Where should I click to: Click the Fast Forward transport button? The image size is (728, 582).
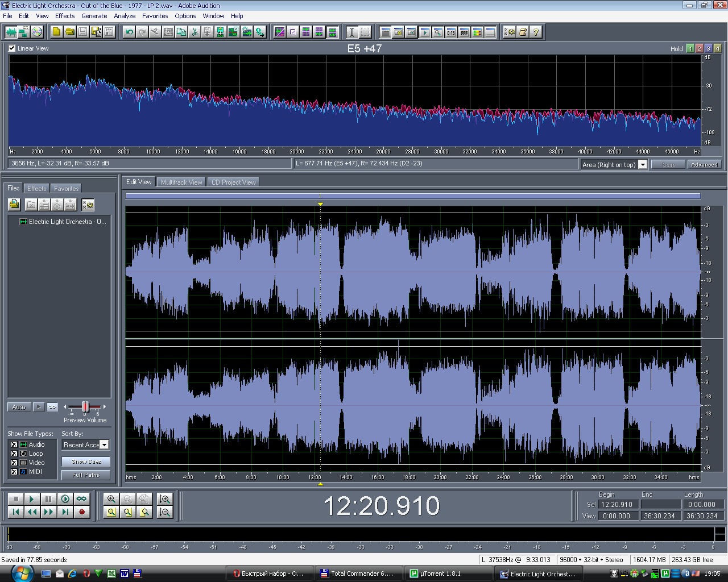click(x=48, y=512)
